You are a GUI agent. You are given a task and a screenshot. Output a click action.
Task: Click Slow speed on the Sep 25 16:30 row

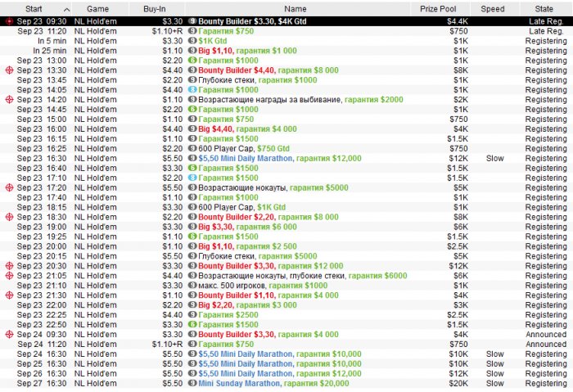tap(494, 364)
